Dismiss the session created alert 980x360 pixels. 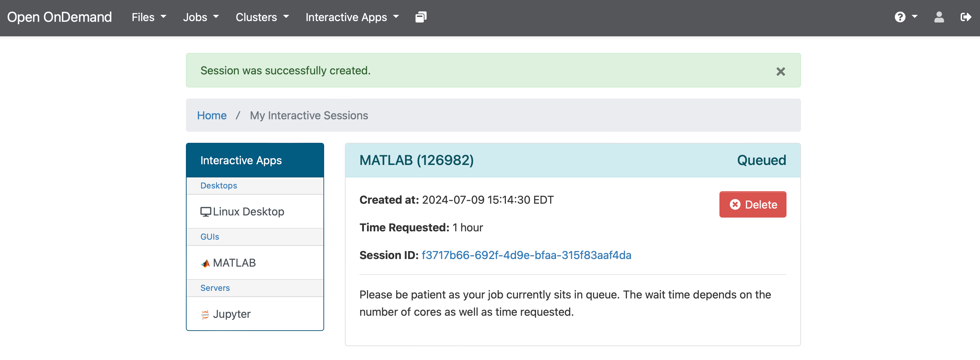coord(780,72)
